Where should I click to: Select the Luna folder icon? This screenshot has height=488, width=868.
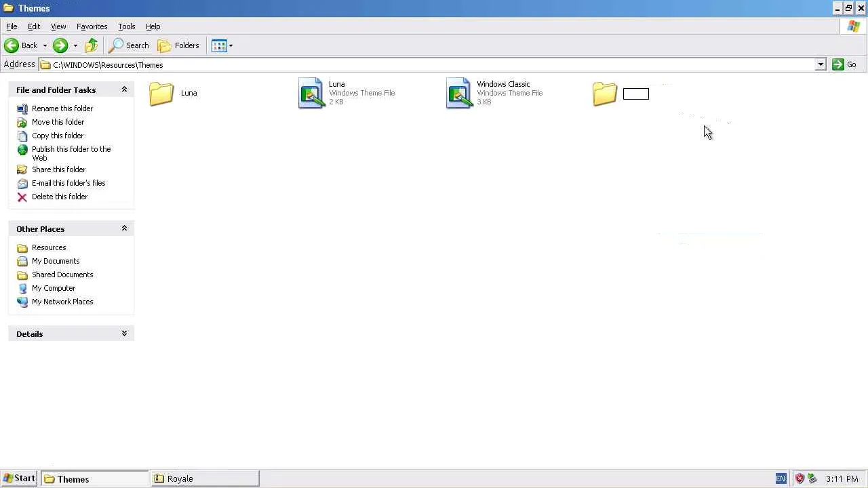[161, 94]
